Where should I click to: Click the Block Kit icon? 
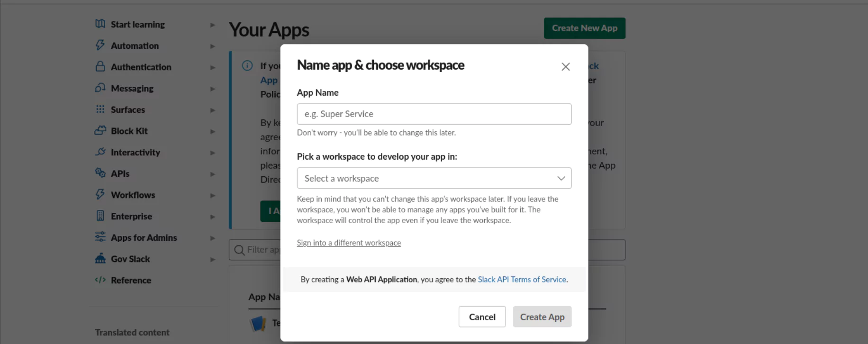100,130
